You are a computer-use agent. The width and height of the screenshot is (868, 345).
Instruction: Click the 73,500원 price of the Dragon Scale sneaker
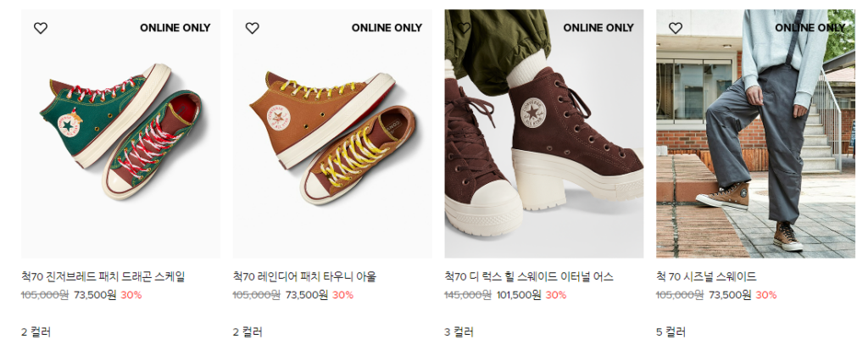(x=95, y=295)
